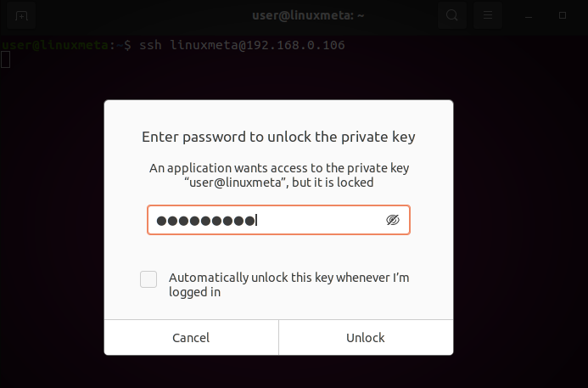Maximize the terminal window

[563, 15]
